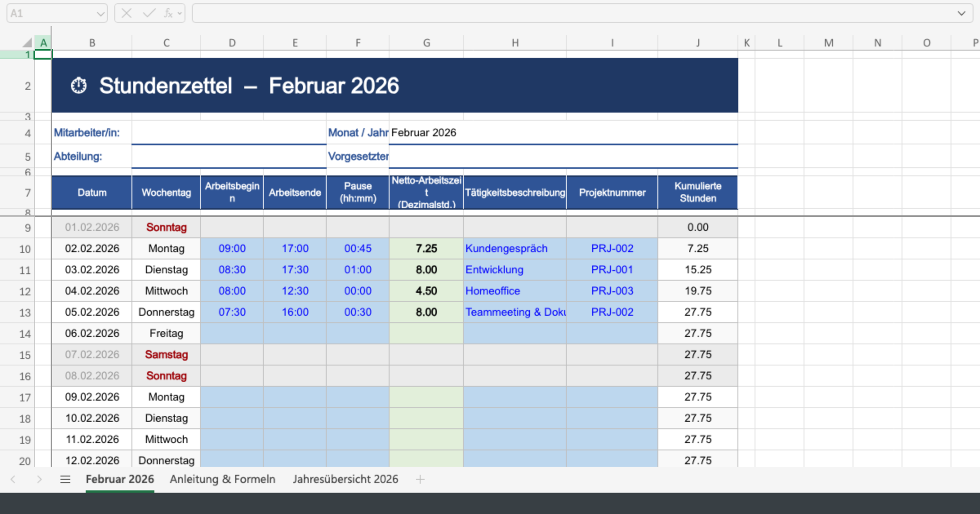Select the net hours cell 7.25
Image resolution: width=980 pixels, height=514 pixels.
click(426, 248)
